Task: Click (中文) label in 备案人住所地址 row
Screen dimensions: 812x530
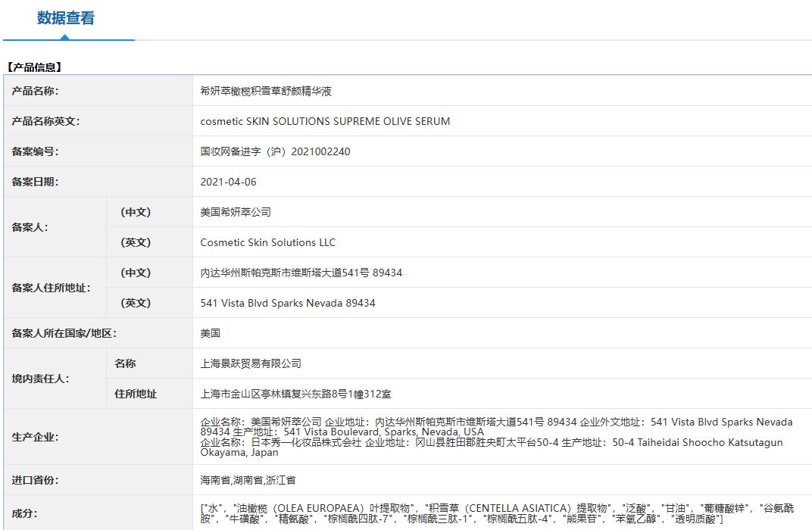Action: (136, 273)
